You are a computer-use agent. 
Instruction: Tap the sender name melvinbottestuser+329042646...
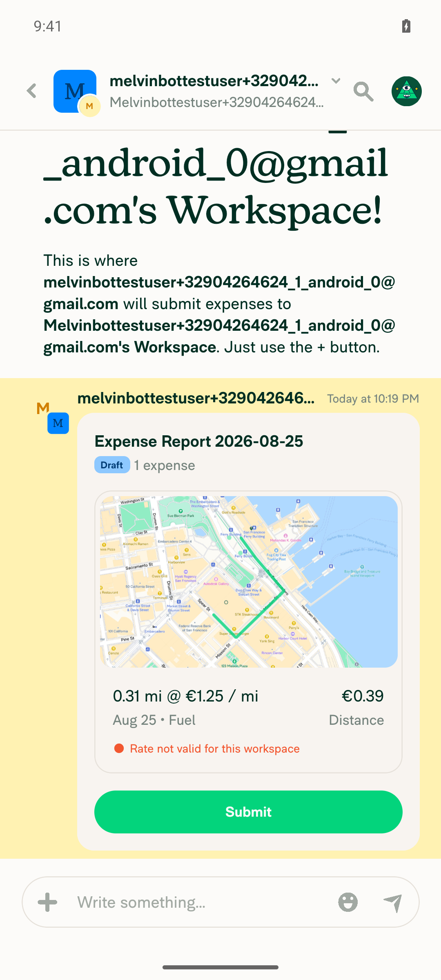point(196,398)
